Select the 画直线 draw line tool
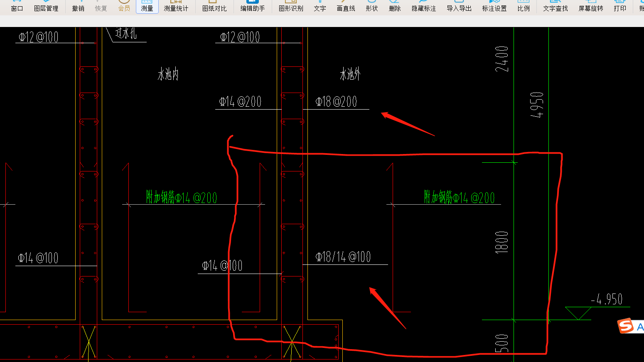 coord(346,6)
